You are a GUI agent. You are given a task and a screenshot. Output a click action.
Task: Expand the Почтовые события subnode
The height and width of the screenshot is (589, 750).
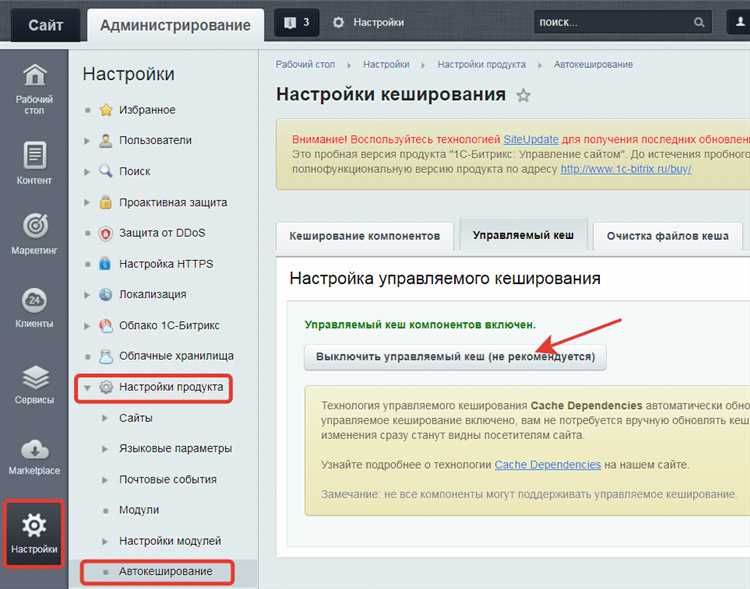coord(105,479)
